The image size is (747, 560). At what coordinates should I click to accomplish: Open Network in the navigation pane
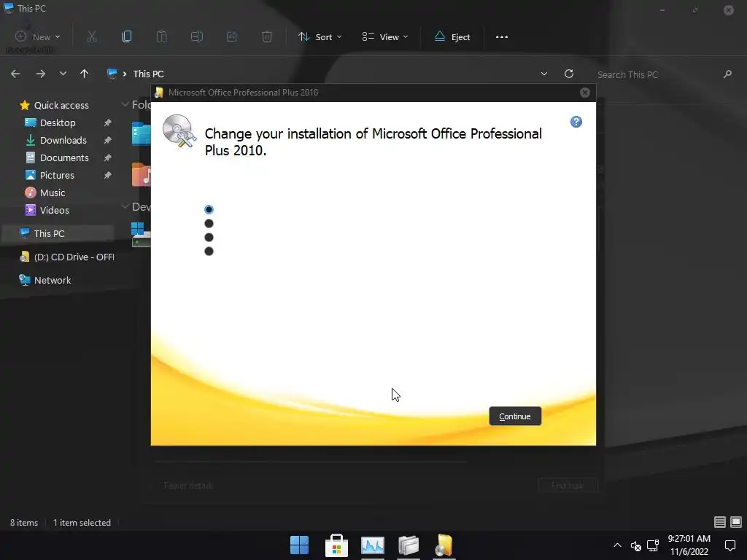[x=53, y=281]
